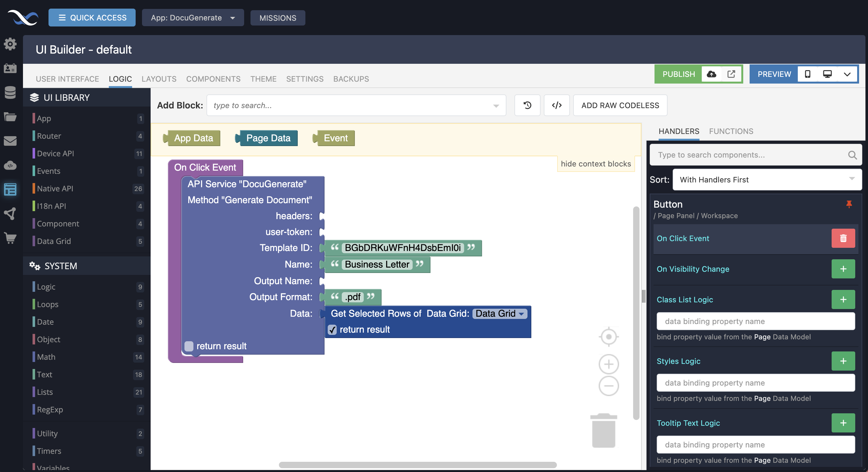Focus the Type to search components field
Image resolution: width=868 pixels, height=472 pixels.
750,155
